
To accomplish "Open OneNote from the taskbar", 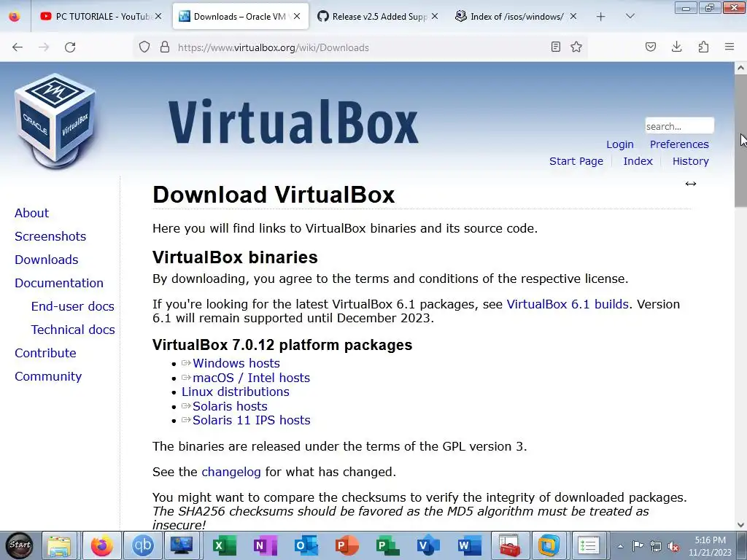I will [x=265, y=545].
